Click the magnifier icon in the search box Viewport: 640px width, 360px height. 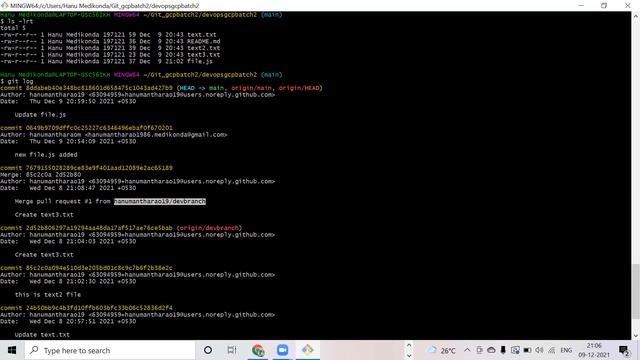34,350
